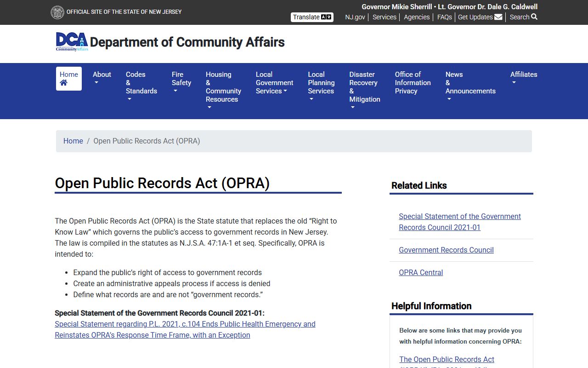Click the Translate language icon
Image resolution: width=588 pixels, height=368 pixels.
point(326,17)
